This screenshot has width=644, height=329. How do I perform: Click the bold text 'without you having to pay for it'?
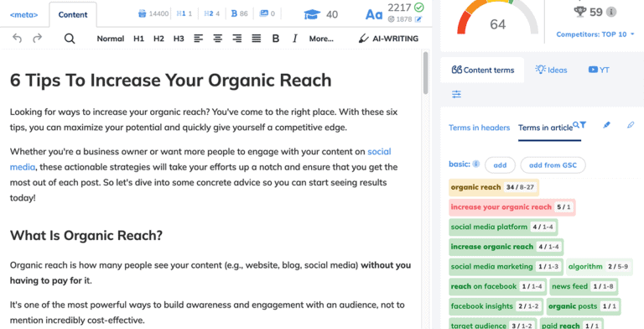coord(386,265)
